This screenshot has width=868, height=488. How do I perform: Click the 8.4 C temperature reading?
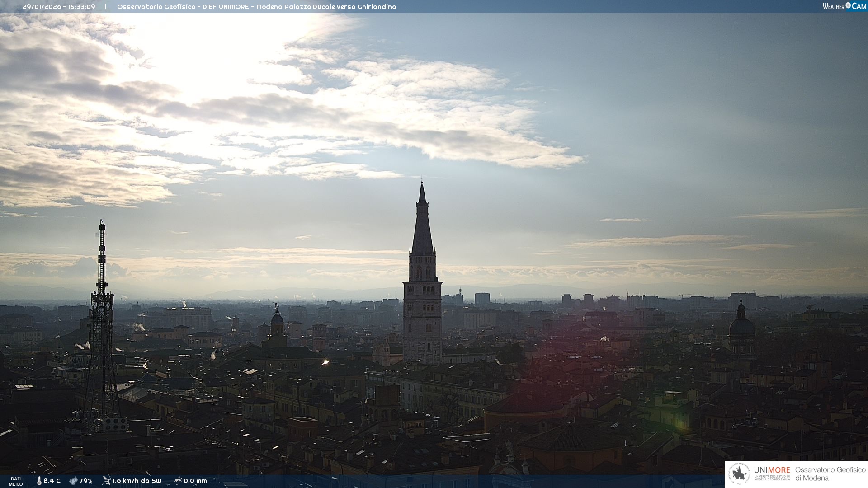(x=52, y=481)
